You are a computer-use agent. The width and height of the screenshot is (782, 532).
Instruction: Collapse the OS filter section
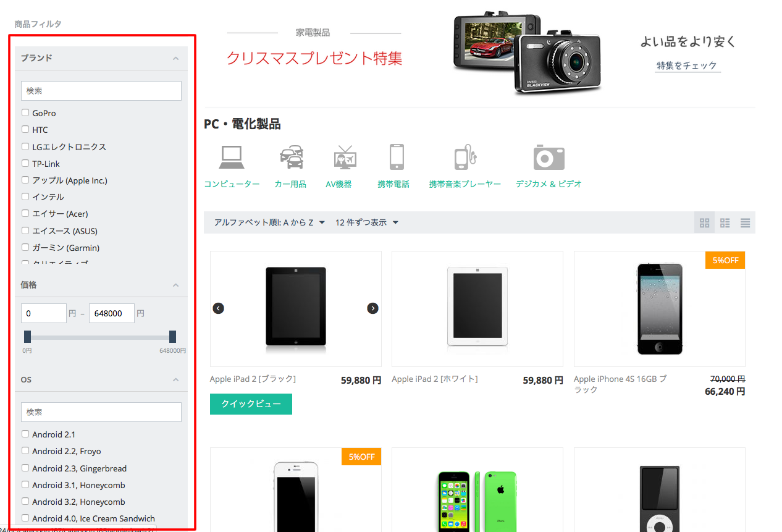click(175, 379)
